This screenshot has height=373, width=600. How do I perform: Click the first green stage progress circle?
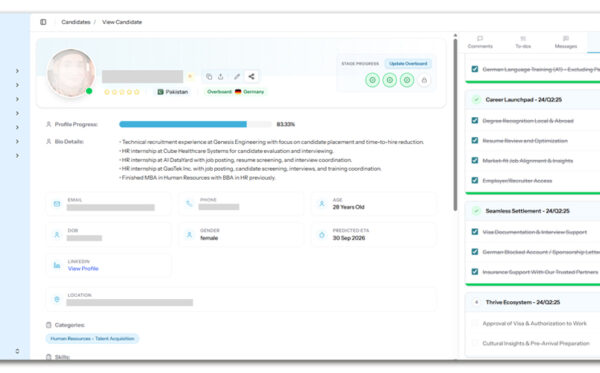pyautogui.click(x=372, y=80)
